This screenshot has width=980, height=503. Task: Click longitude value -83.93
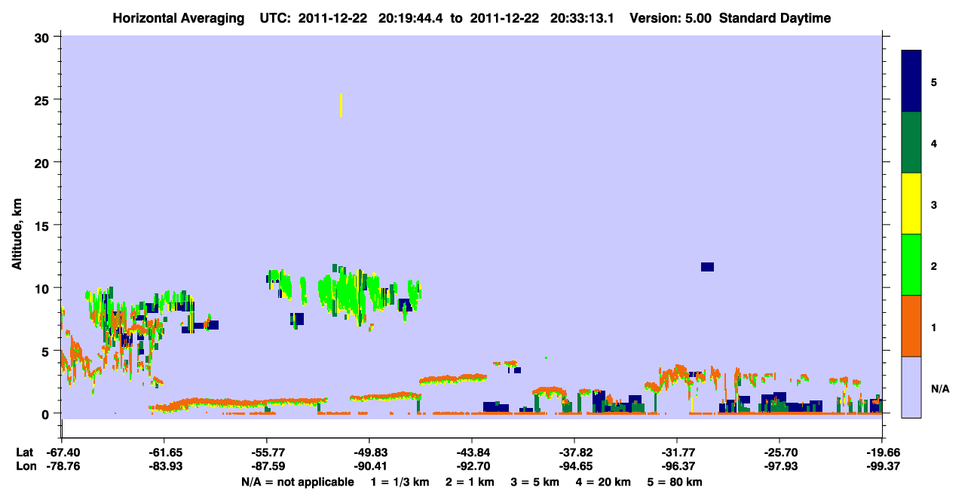pos(164,466)
